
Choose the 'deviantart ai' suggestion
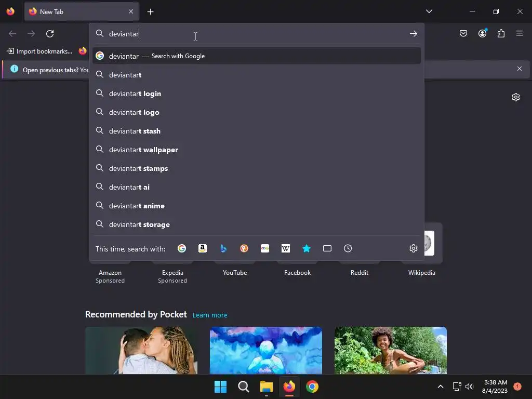pyautogui.click(x=257, y=187)
